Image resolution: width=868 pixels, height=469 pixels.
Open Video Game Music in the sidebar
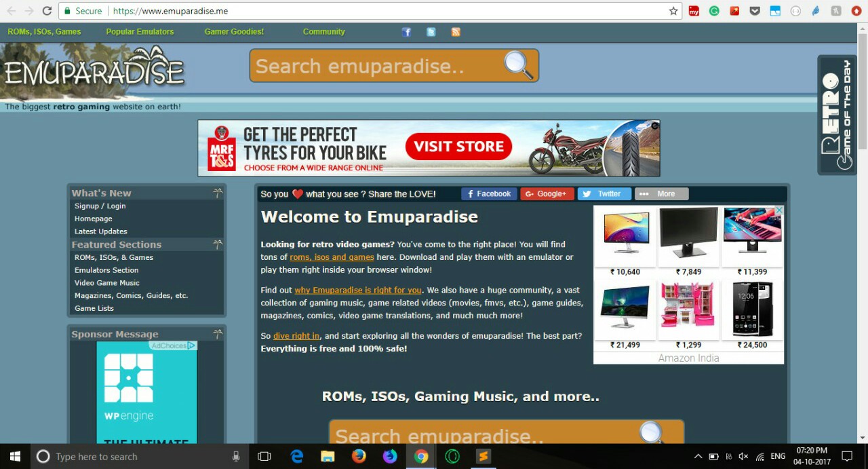(x=107, y=283)
